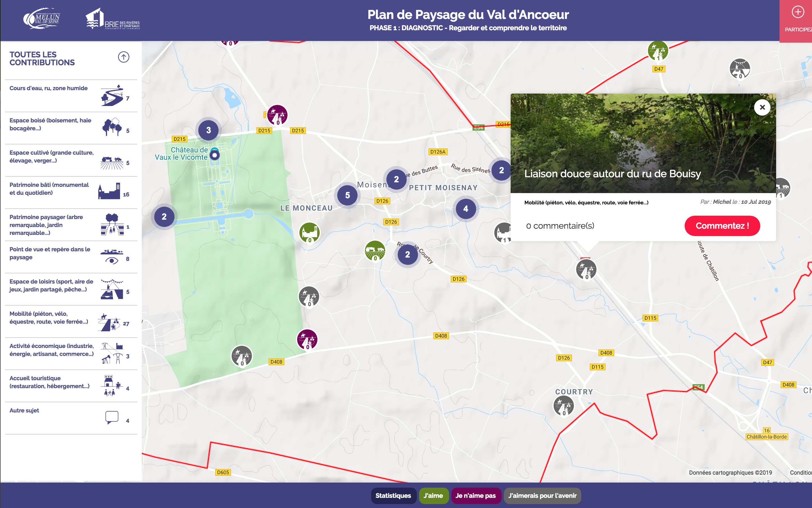Collapse the Toutes les contributions panel arrow
The height and width of the screenshot is (508, 812).
(x=123, y=57)
